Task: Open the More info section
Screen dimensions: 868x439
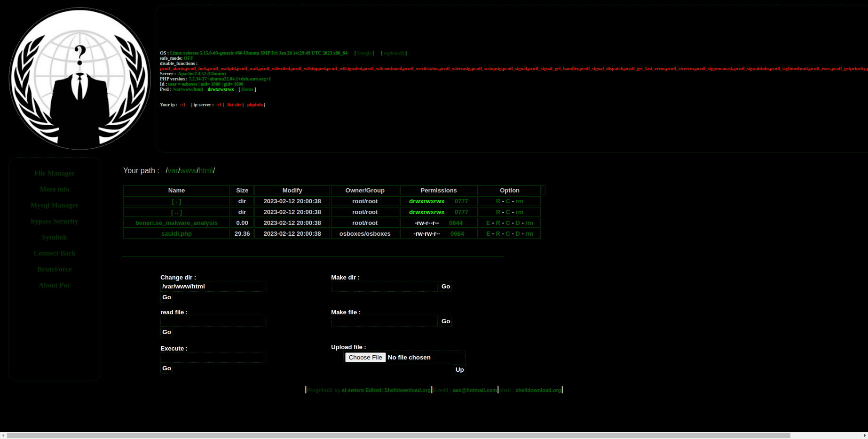Action: point(55,189)
